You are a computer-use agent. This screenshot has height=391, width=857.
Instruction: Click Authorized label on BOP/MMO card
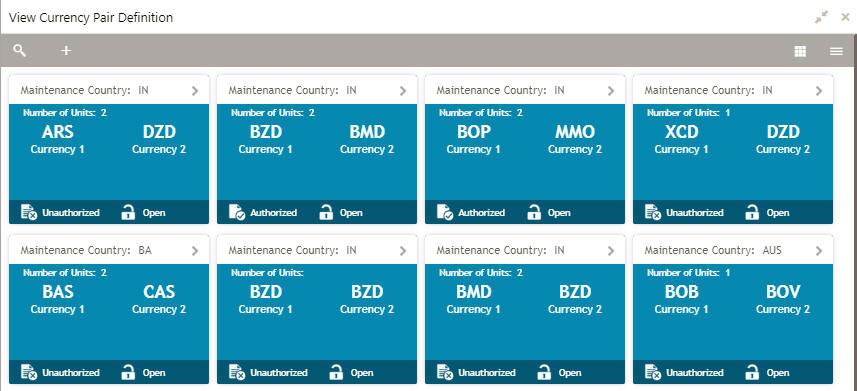(x=482, y=213)
